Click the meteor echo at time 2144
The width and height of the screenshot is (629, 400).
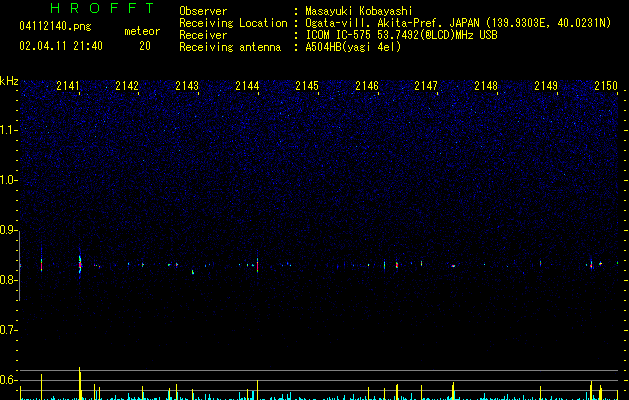click(x=258, y=266)
